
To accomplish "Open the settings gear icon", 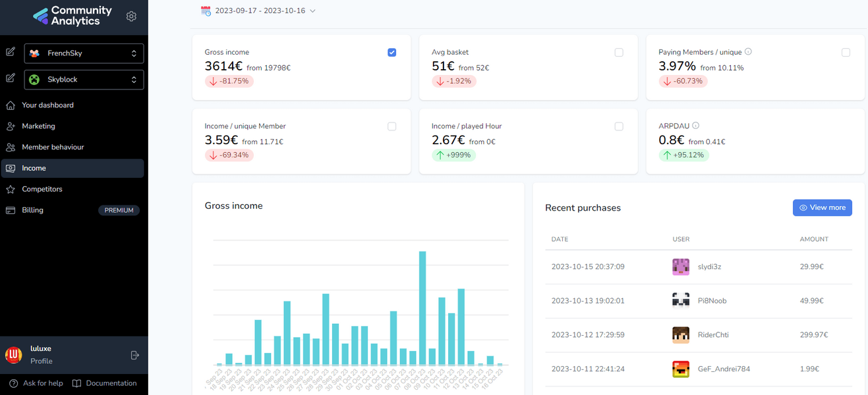I will coord(130,16).
